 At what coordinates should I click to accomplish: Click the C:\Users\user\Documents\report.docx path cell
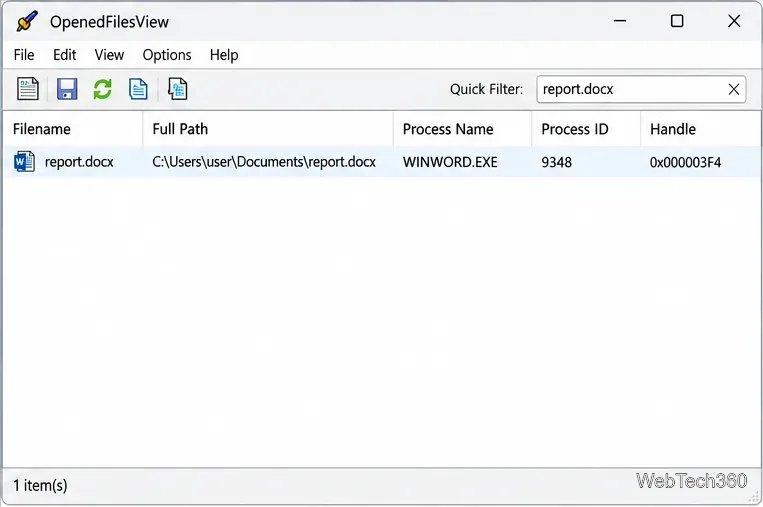(x=264, y=162)
